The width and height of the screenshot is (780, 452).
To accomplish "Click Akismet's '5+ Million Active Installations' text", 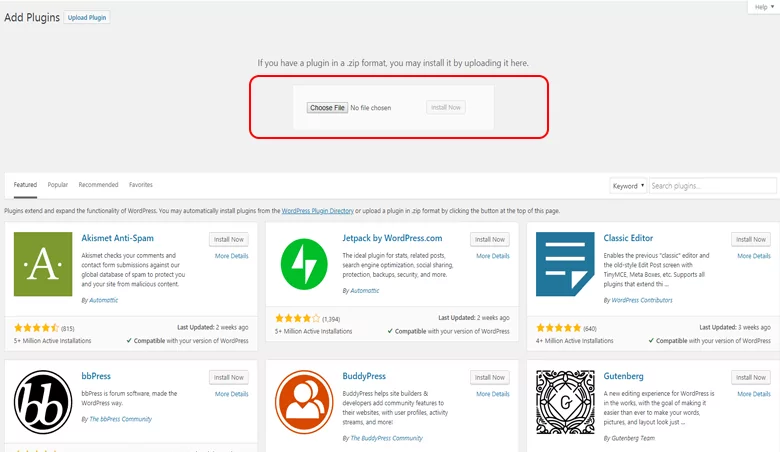I will click(x=52, y=341).
